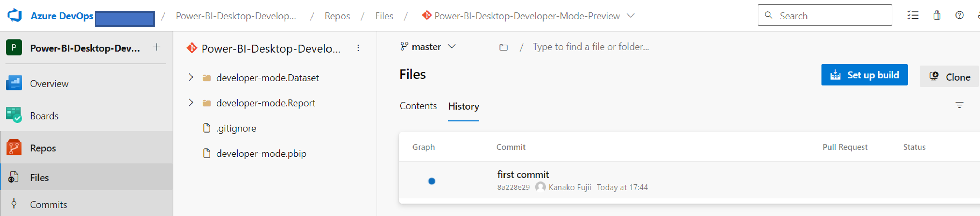Switch to the Contents tab
The width and height of the screenshot is (980, 216).
tap(418, 106)
